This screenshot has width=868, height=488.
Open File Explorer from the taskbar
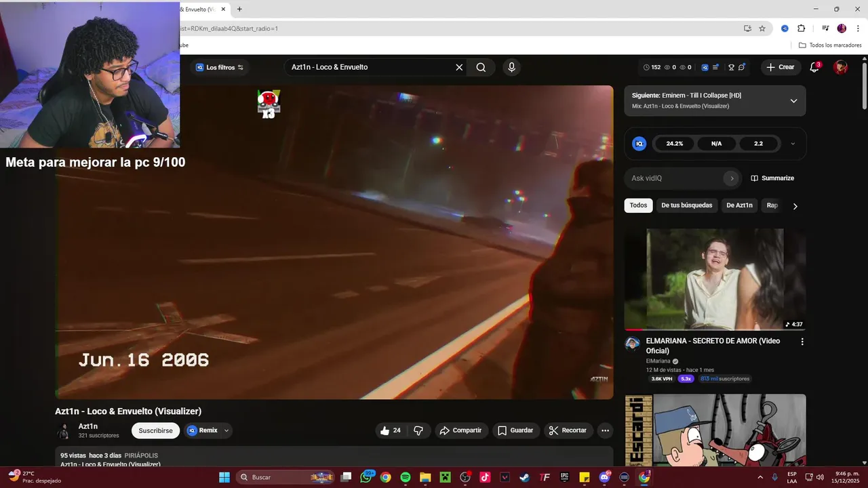pyautogui.click(x=425, y=477)
